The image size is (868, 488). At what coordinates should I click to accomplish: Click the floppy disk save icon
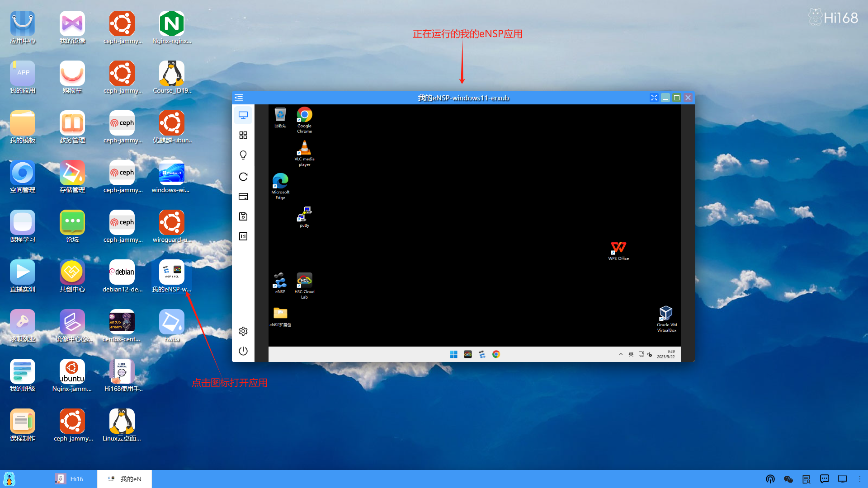tap(243, 216)
